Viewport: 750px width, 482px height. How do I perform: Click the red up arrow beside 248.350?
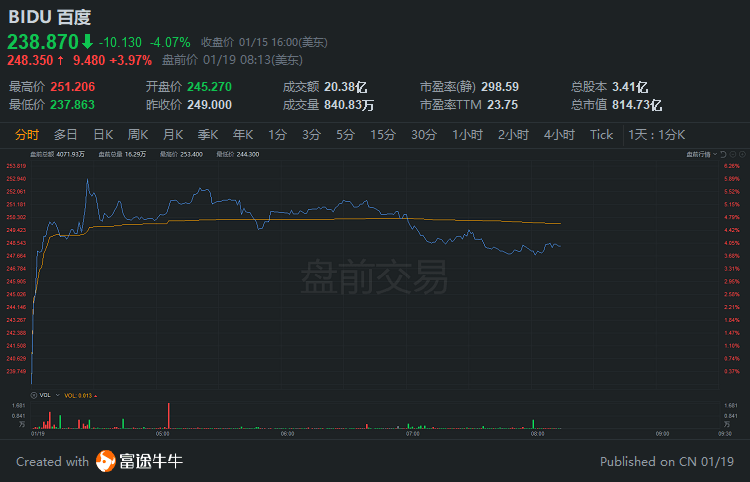pyautogui.click(x=61, y=60)
